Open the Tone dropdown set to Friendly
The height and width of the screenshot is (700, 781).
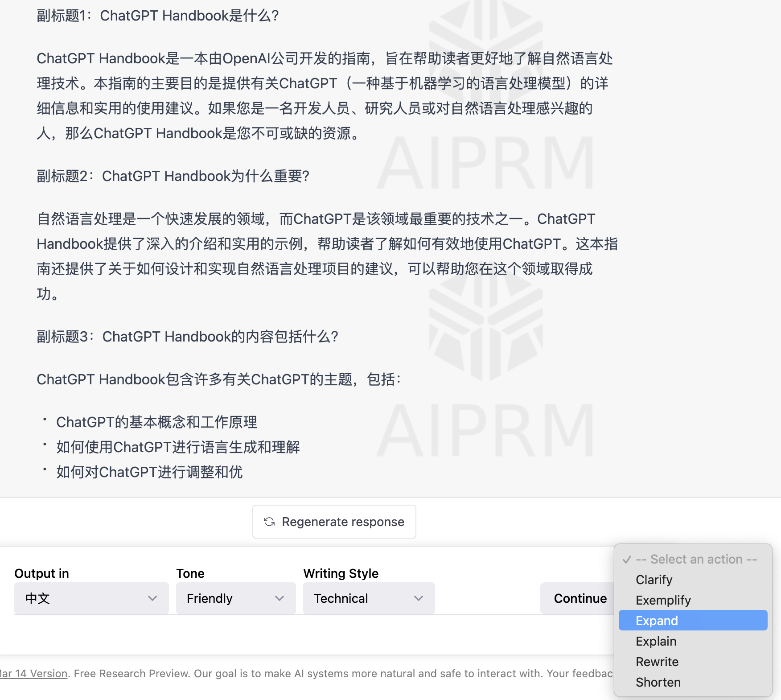(x=236, y=598)
